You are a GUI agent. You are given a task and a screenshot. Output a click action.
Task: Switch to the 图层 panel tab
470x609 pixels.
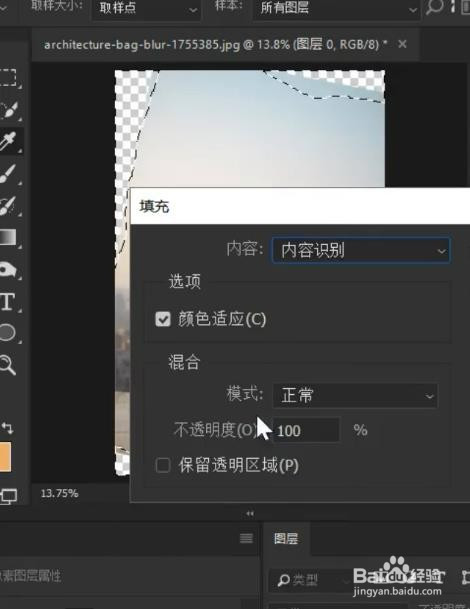tap(286, 538)
